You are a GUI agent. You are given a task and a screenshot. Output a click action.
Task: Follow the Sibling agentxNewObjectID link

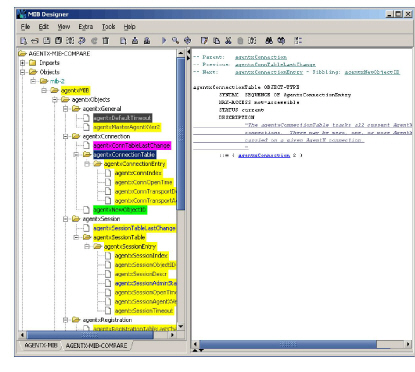point(372,72)
